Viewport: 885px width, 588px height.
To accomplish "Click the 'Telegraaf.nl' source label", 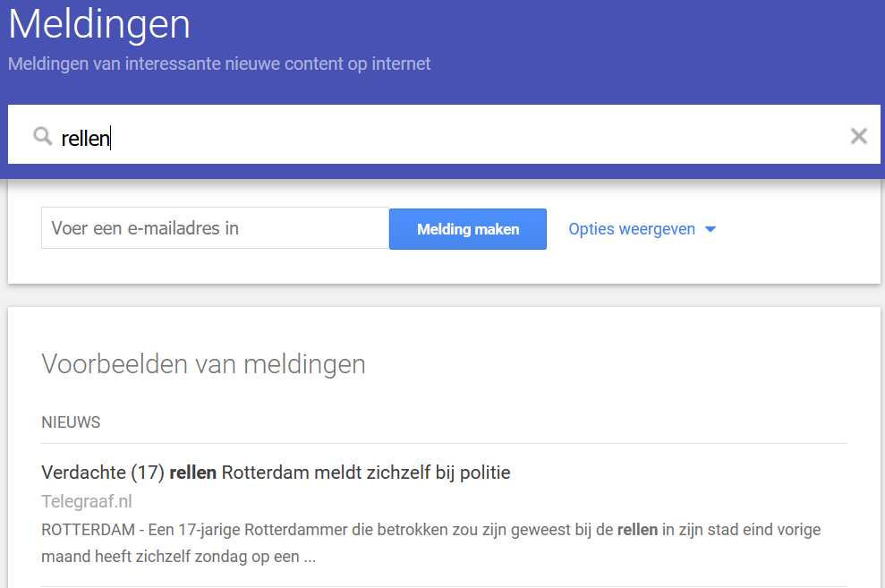I will [87, 501].
